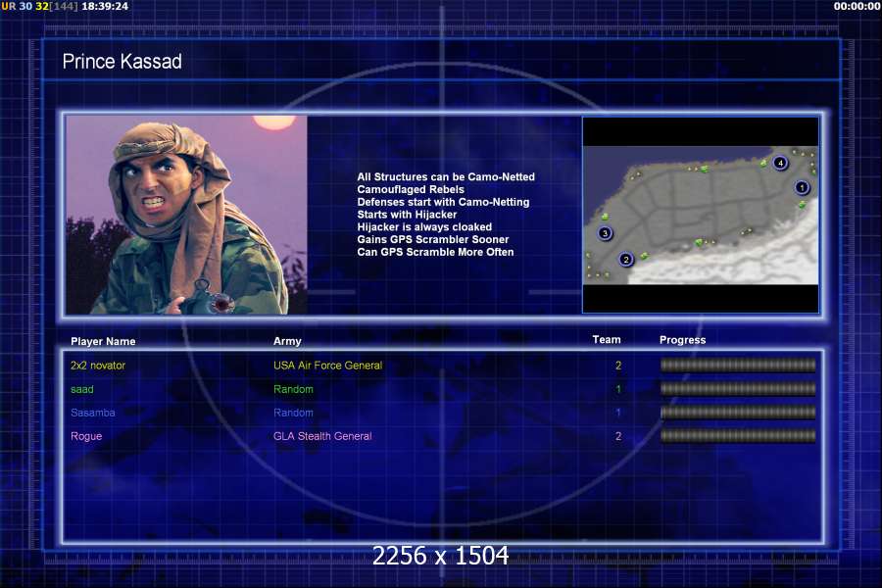882x588 pixels.
Task: Click 'Defenses start with Camo-Netting' line
Action: 443,202
